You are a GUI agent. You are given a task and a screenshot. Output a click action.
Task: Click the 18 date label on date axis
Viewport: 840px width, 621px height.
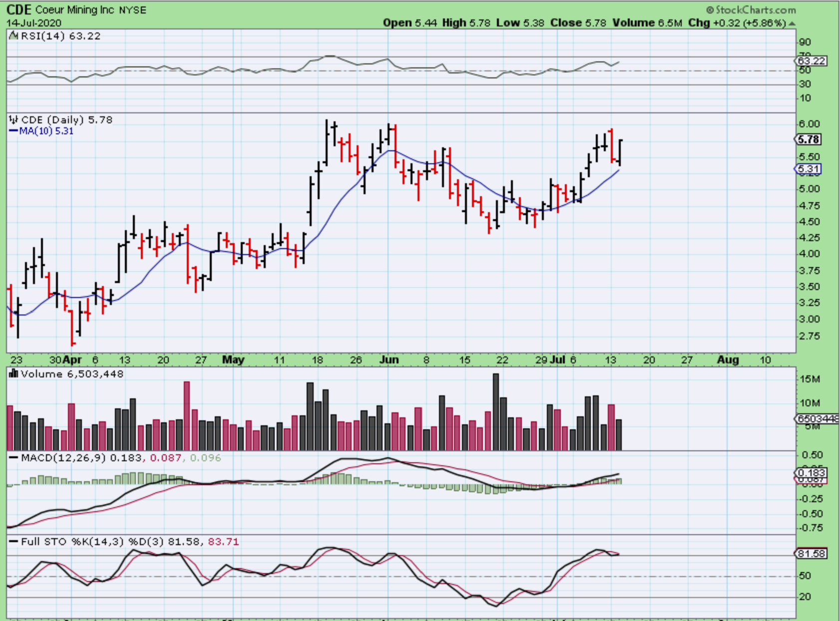point(318,360)
